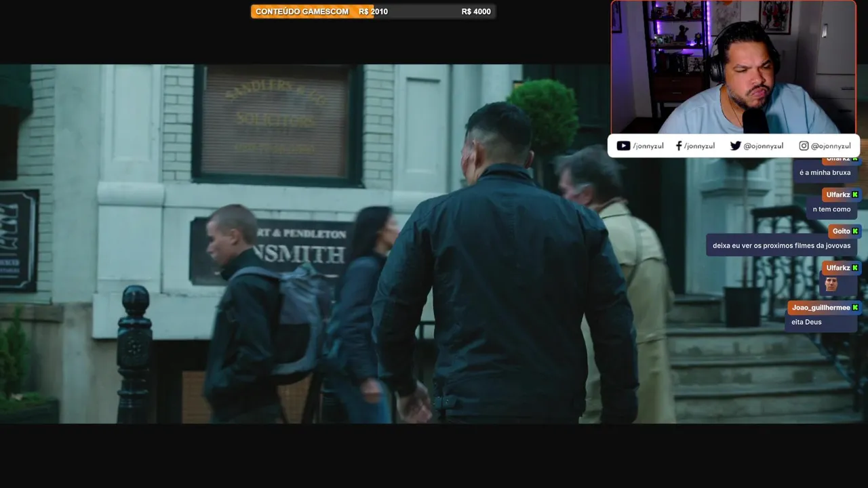Click the Kick badge beside Goito

[x=855, y=231]
